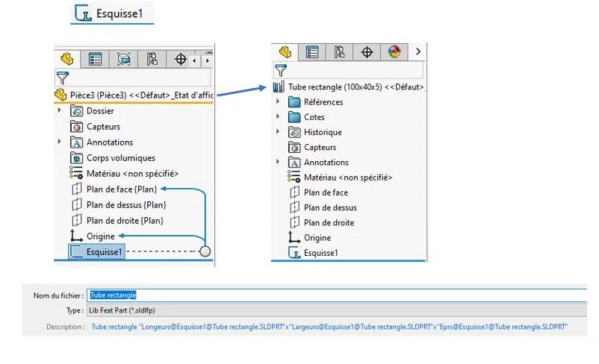Select highlighted Esquisse1 in Pièce3 tree

pyautogui.click(x=104, y=252)
